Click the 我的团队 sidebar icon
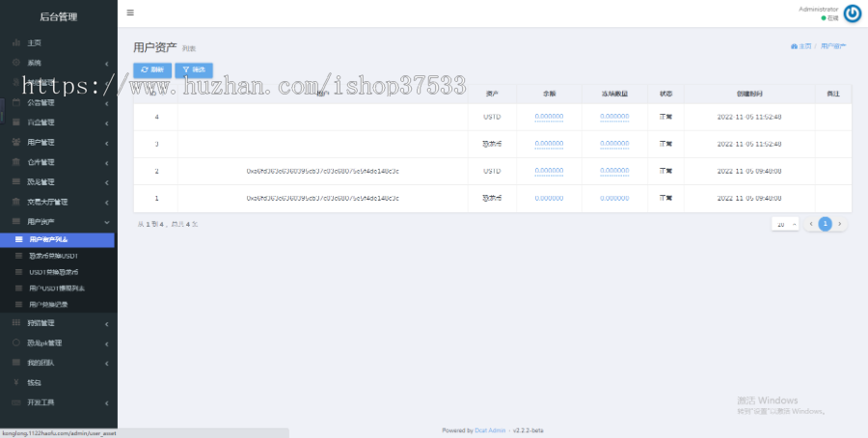Image resolution: width=868 pixels, height=438 pixels. [16, 363]
